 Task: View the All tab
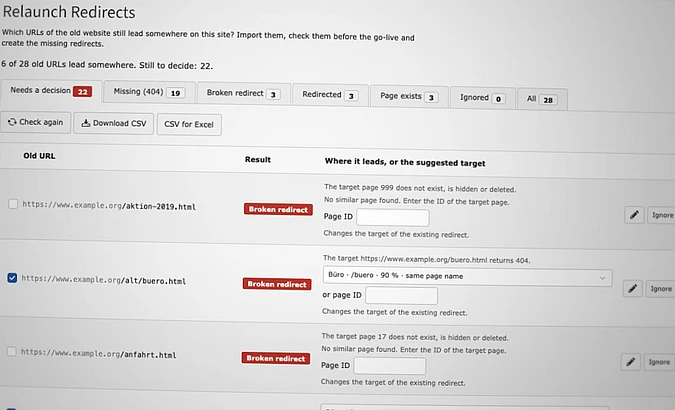pos(542,99)
